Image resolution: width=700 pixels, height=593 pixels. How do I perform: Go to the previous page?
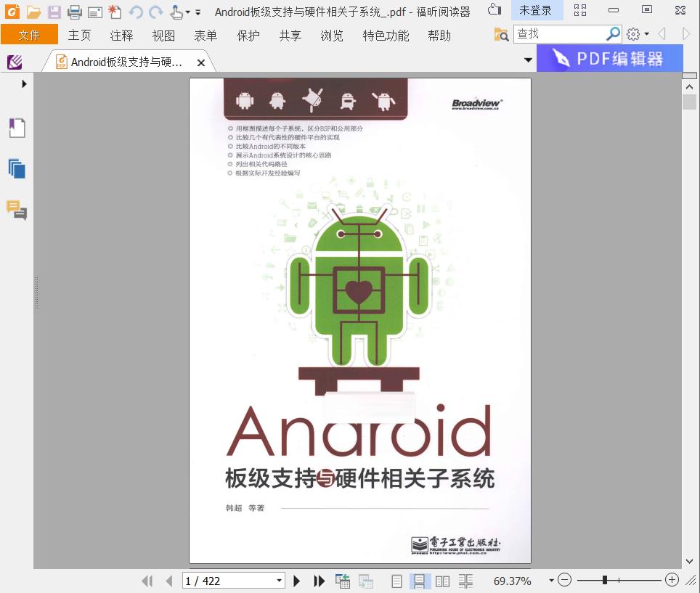click(169, 581)
